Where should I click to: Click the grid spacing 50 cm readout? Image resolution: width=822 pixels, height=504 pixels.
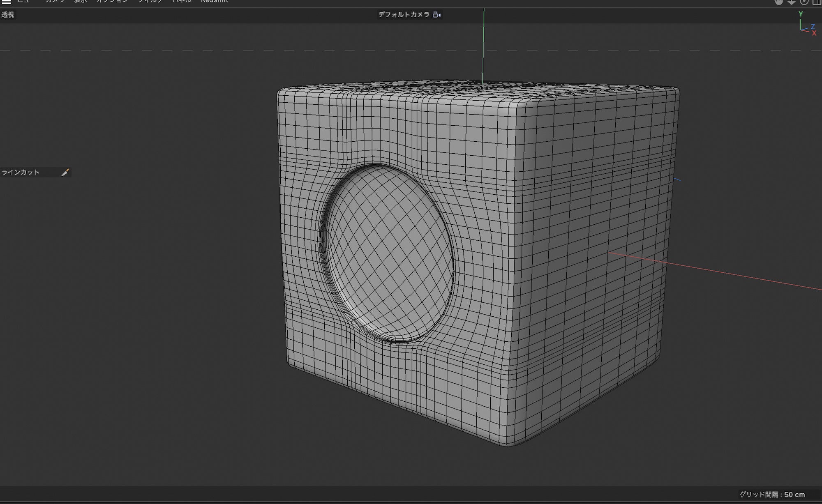(772, 495)
